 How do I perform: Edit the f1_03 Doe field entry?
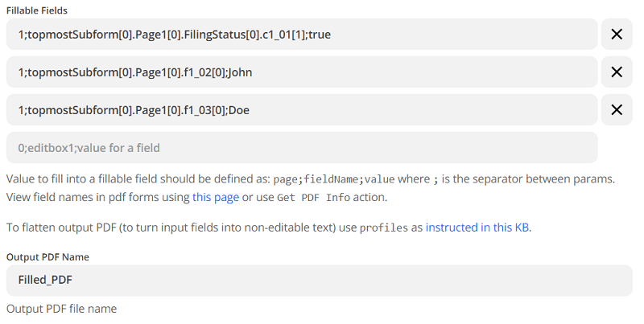point(302,110)
